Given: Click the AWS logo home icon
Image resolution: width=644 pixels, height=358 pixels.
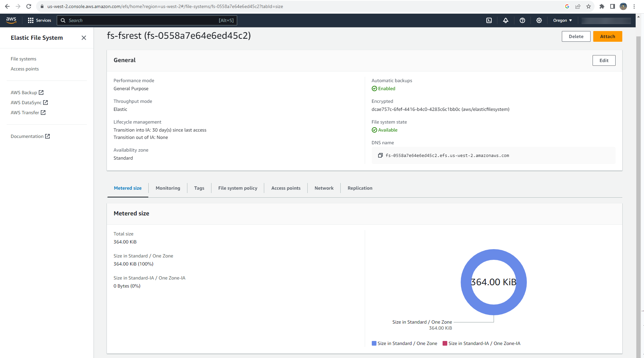Looking at the screenshot, I should [x=11, y=20].
